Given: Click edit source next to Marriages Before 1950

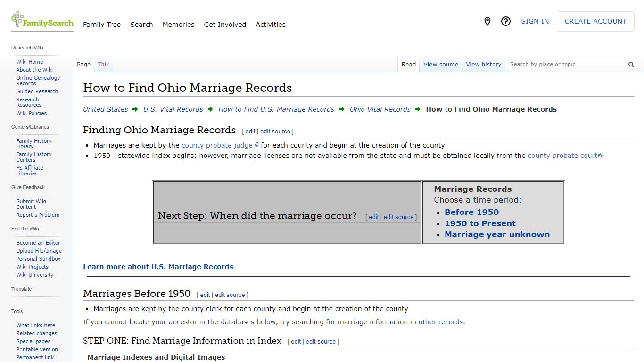Looking at the screenshot, I should pos(230,295).
